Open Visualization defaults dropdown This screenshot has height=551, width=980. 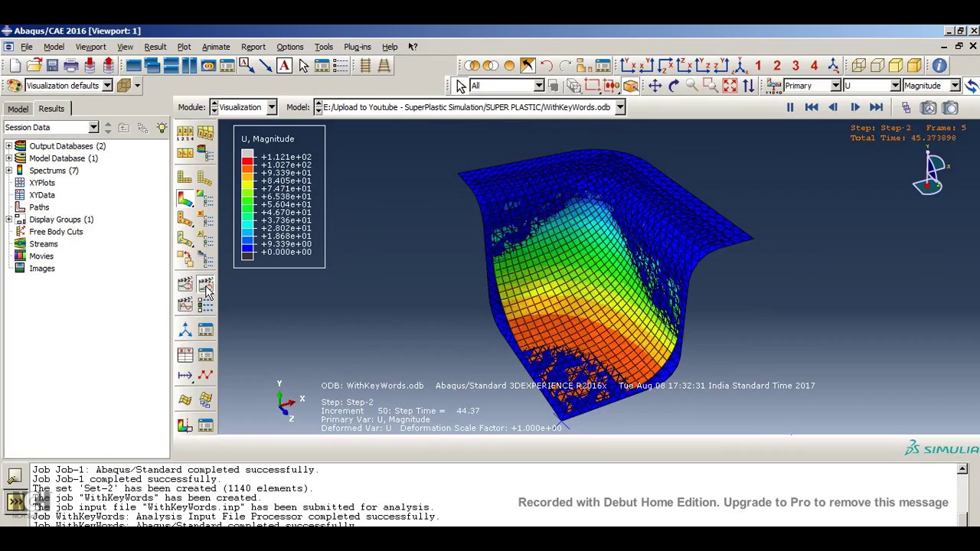click(x=107, y=86)
